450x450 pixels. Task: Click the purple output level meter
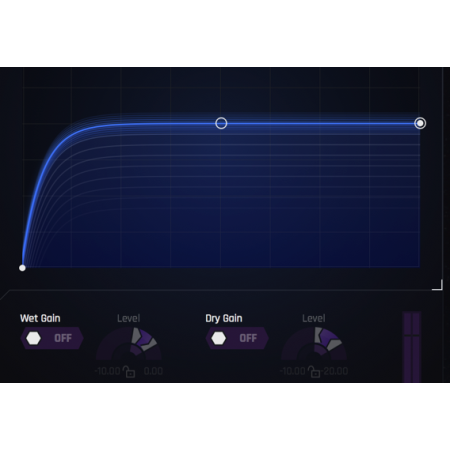click(412, 347)
